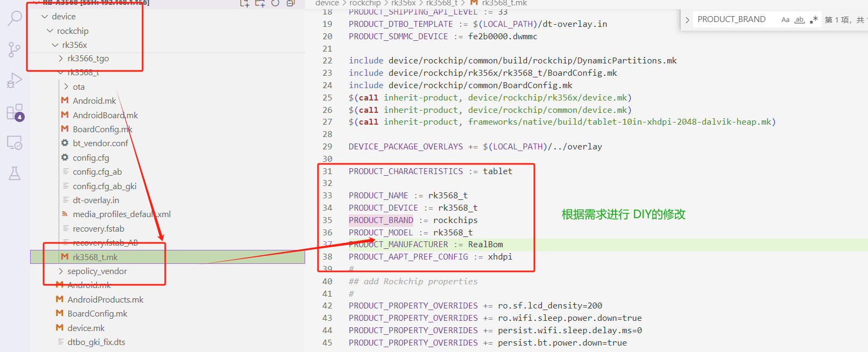Click the New File icon in explorer header
868x352 pixels.
coord(244,3)
